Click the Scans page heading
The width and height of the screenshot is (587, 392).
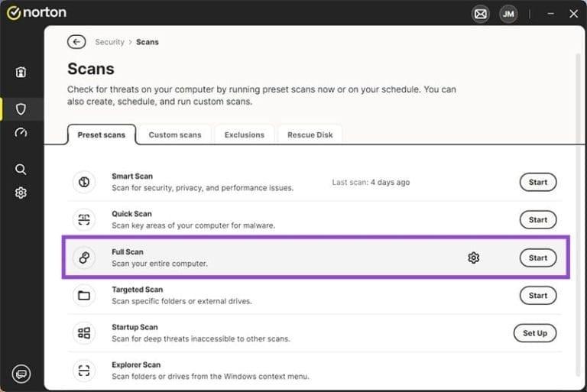pos(91,69)
